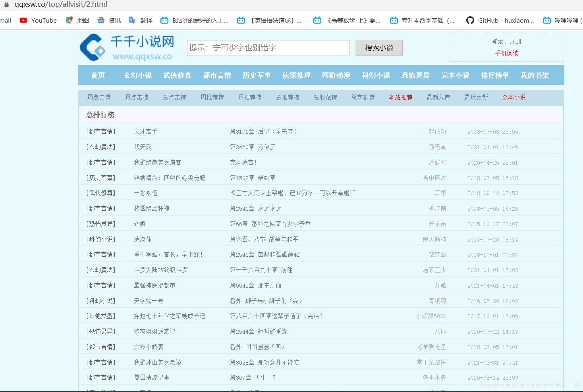The image size is (583, 392).
Task: Switch to the 月推荐榜 ranking
Action: click(250, 97)
